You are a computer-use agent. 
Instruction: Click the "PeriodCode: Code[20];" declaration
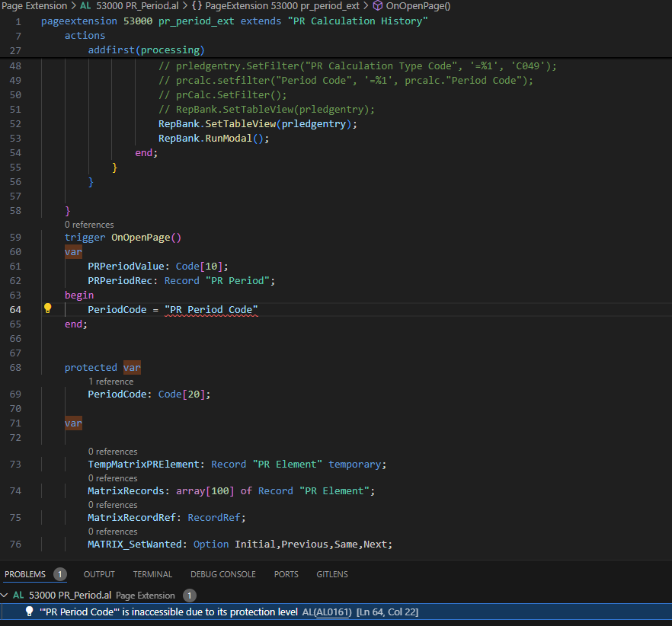pyautogui.click(x=149, y=394)
